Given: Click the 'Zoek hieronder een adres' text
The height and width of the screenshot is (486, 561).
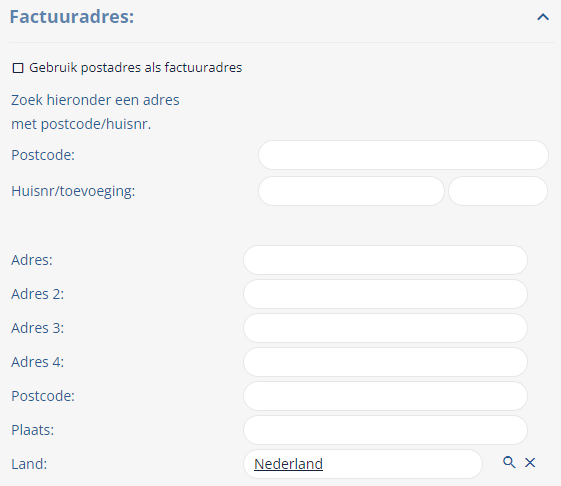Looking at the screenshot, I should 95,100.
